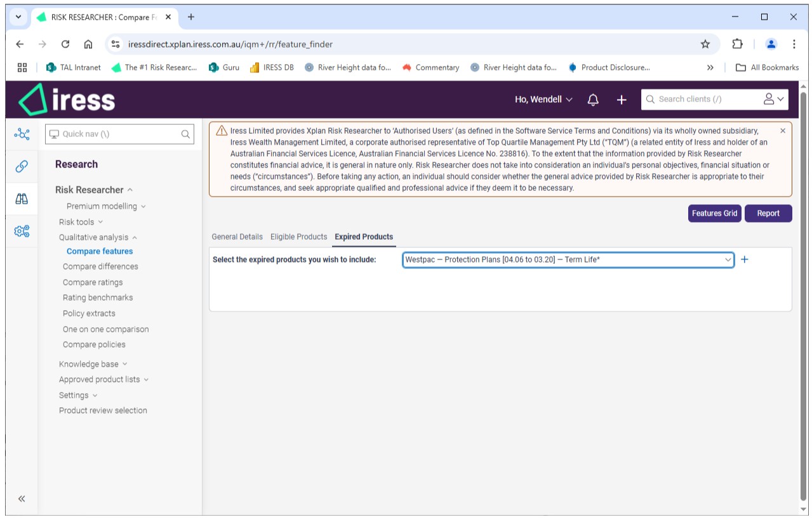Open Guru bookmark
The image size is (812, 522).
point(224,67)
